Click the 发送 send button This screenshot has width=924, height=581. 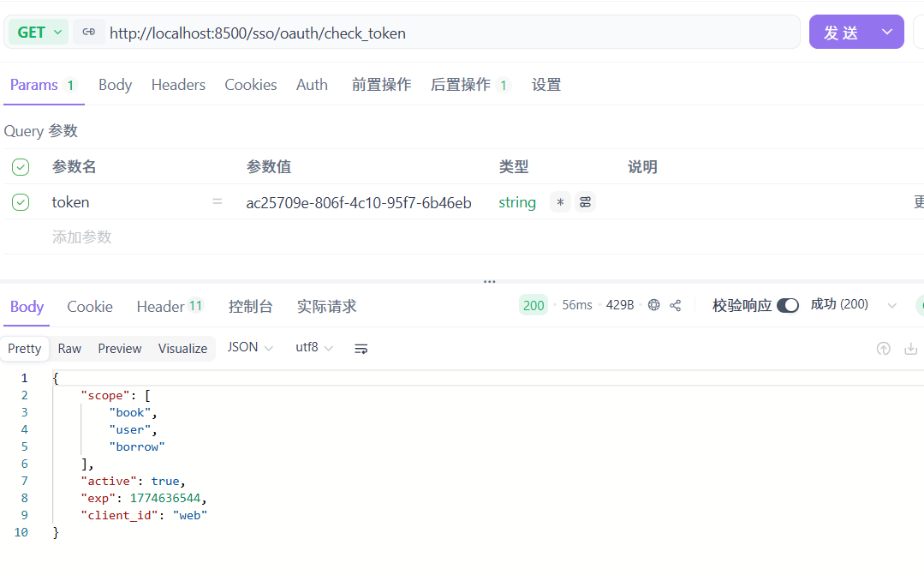coord(841,32)
